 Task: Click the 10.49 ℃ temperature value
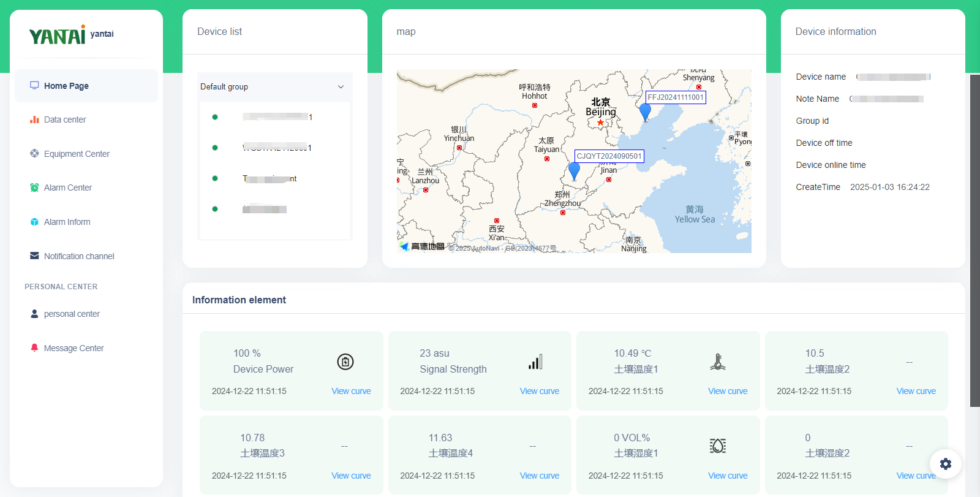(633, 353)
